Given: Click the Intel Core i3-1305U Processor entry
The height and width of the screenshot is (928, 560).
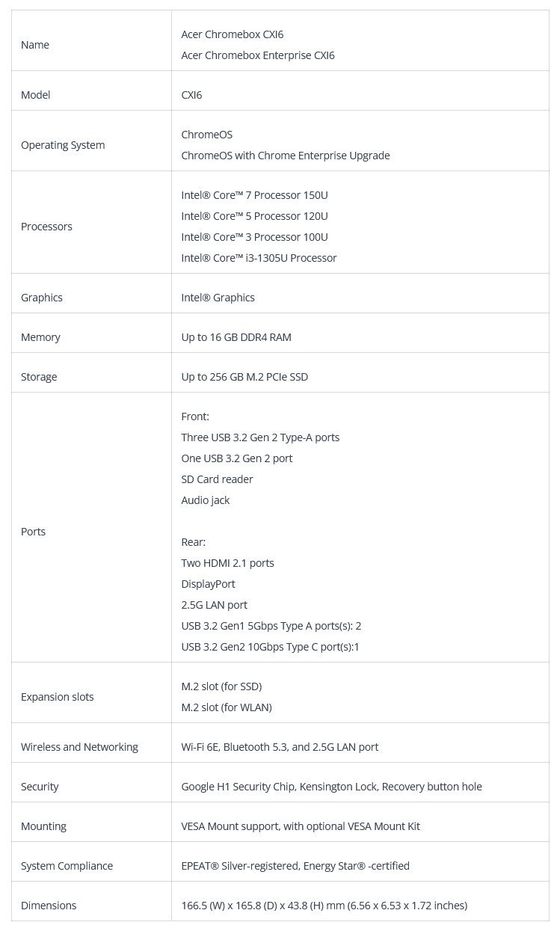Looking at the screenshot, I should (259, 258).
